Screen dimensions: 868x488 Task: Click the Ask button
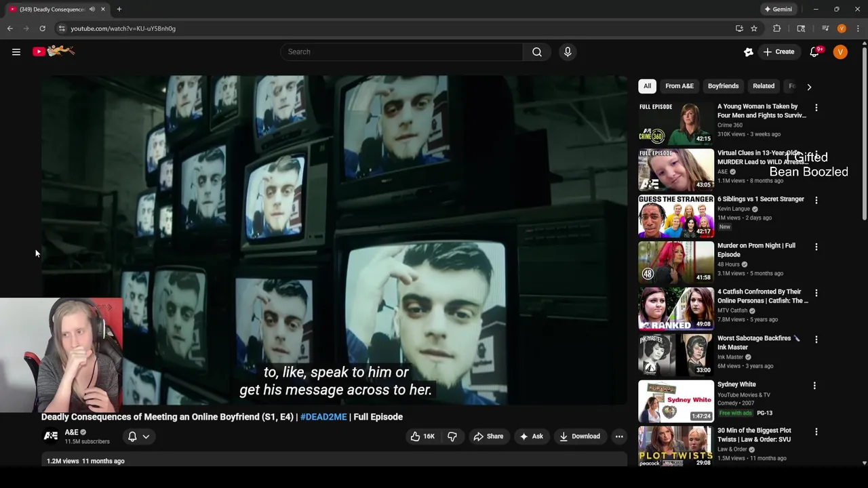[531, 436]
